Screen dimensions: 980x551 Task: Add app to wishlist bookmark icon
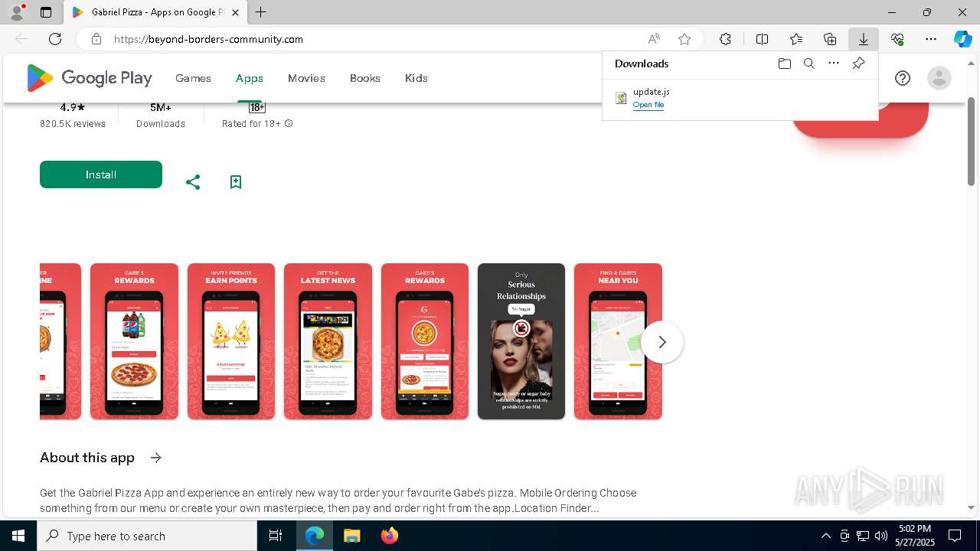click(x=236, y=182)
